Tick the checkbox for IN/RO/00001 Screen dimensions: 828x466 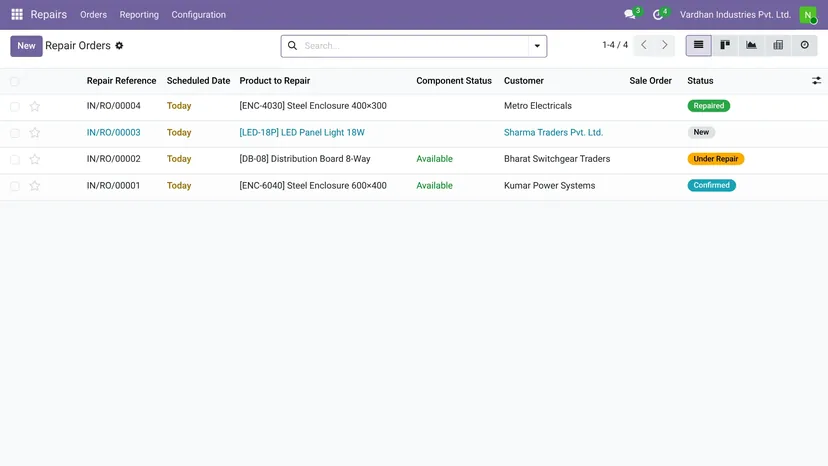click(15, 186)
